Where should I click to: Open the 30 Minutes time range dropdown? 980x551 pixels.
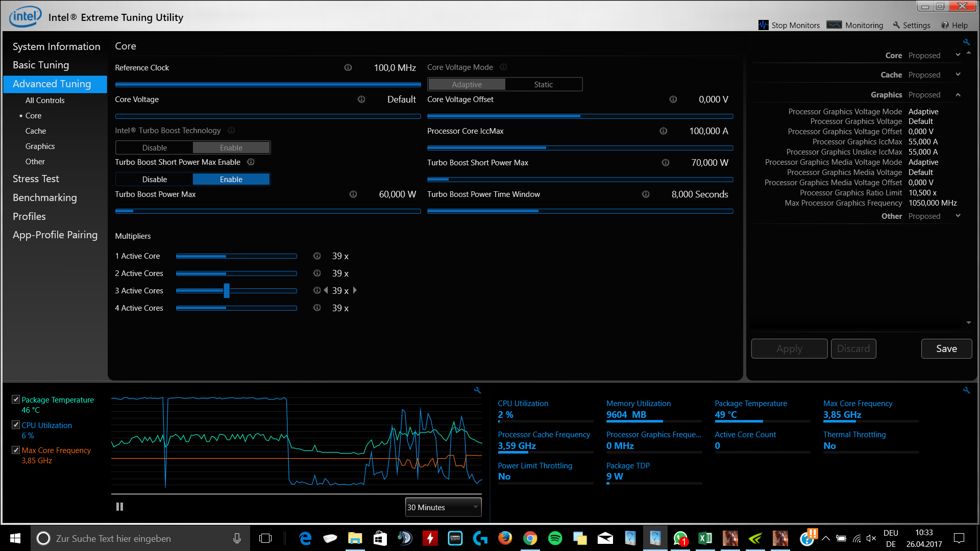[443, 507]
